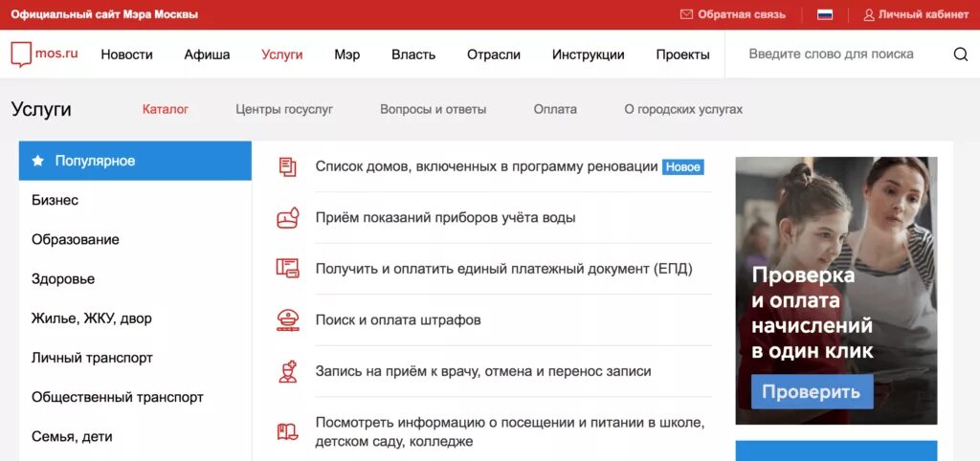Open the Афиша menu
The height and width of the screenshot is (461, 980).
coord(207,55)
